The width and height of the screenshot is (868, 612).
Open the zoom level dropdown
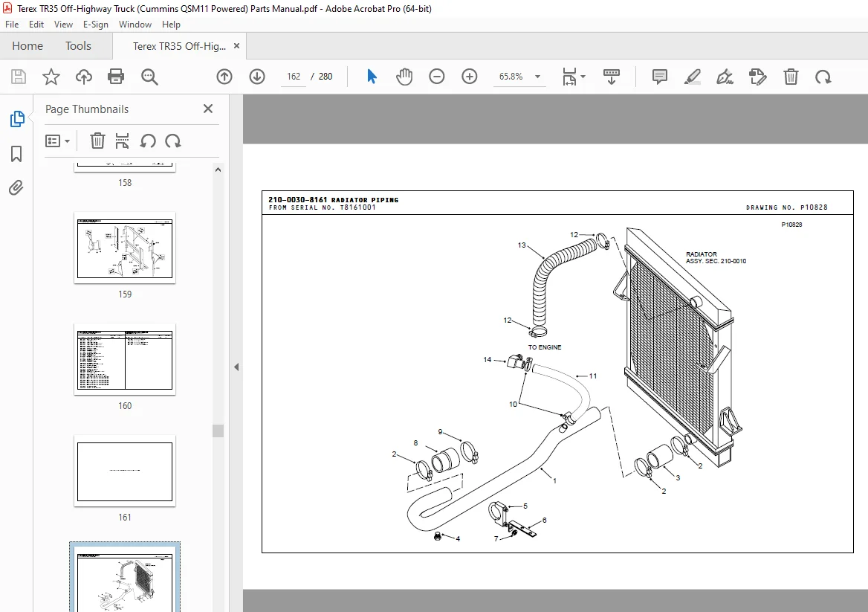pos(537,77)
